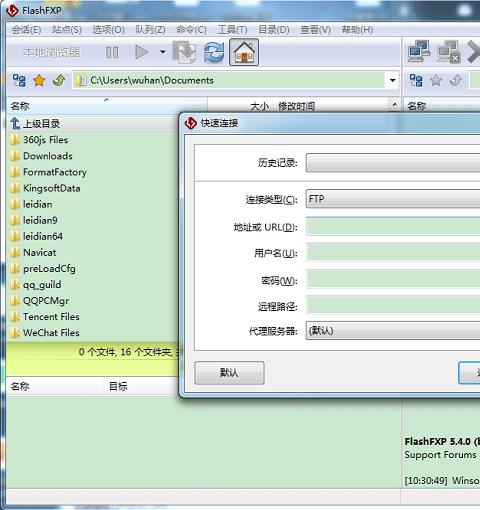Open the 站点(S) menu

pyautogui.click(x=67, y=30)
